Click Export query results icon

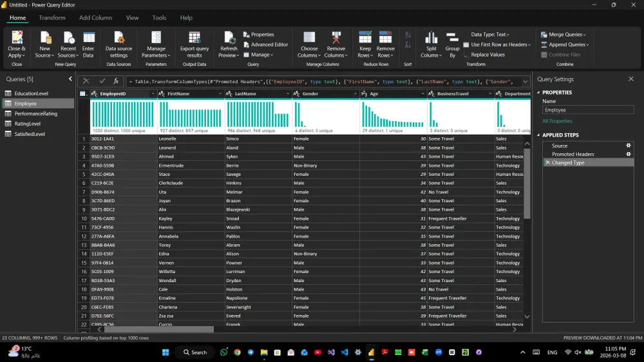coord(194,37)
